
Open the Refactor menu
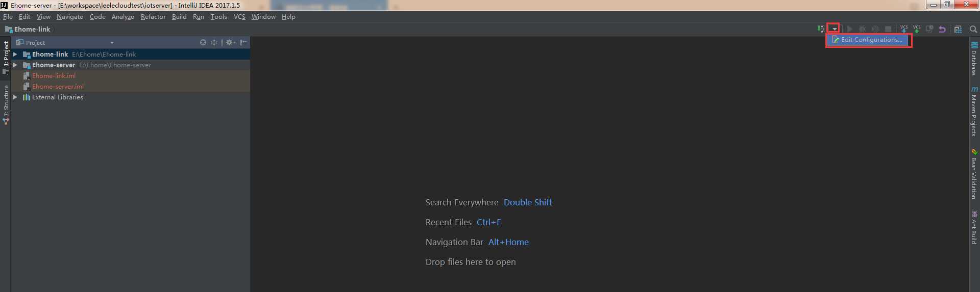[x=153, y=17]
